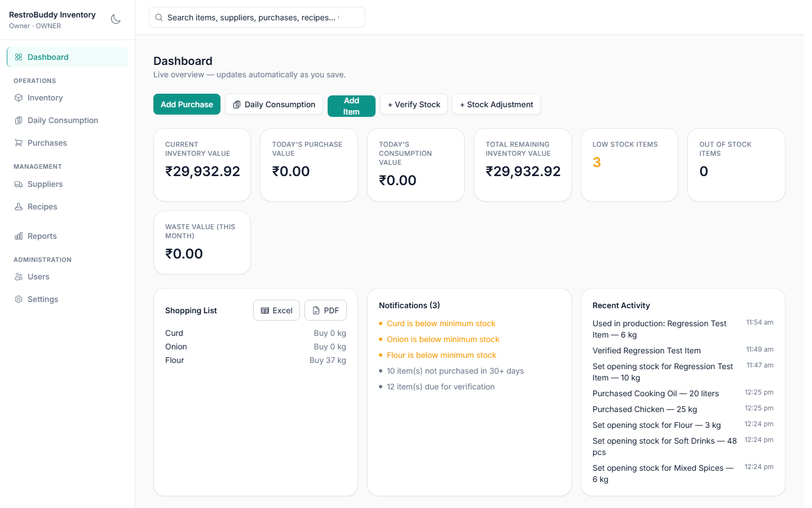The height and width of the screenshot is (508, 812).
Task: Click 'Purchased Cooking Oil — 20 liters' activity
Action: point(683,393)
